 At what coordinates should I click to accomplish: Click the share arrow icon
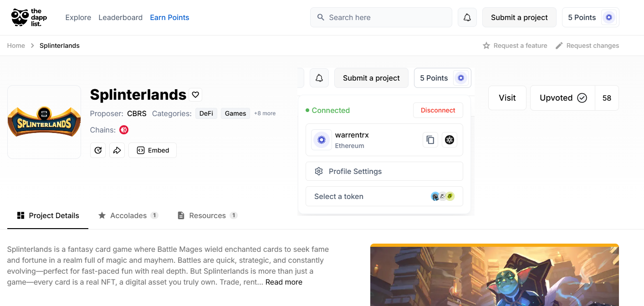click(117, 150)
